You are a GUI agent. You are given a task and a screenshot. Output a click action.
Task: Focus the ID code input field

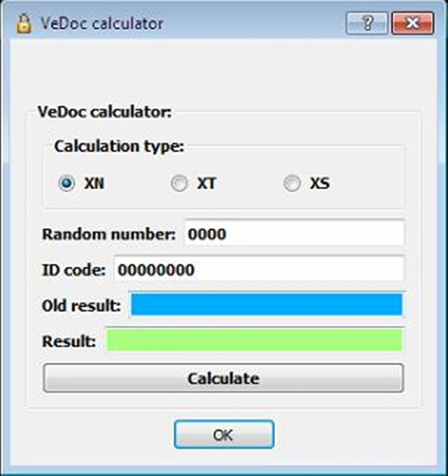click(x=259, y=270)
